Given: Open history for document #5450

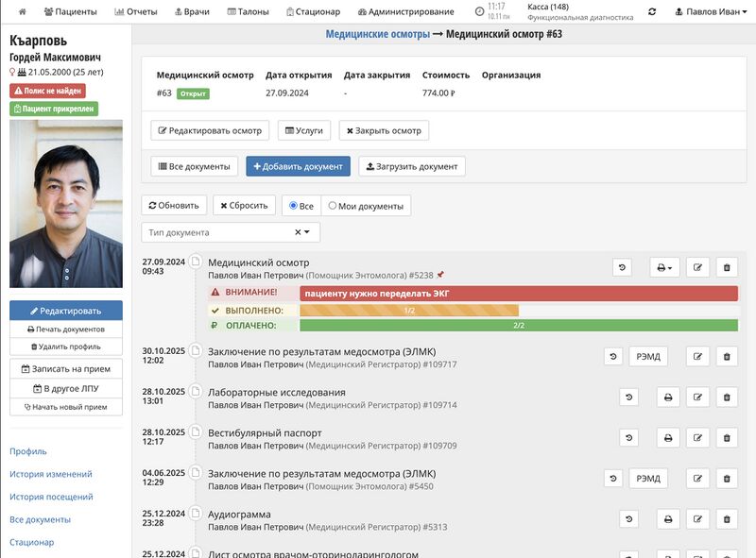Looking at the screenshot, I should click(x=613, y=479).
